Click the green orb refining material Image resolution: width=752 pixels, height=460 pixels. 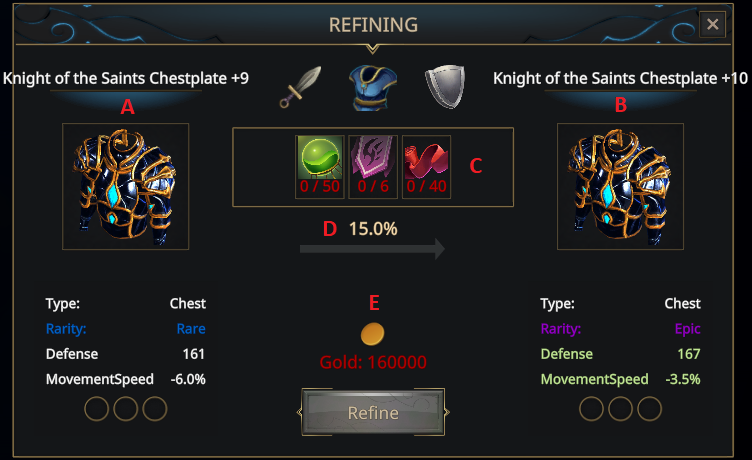click(320, 160)
